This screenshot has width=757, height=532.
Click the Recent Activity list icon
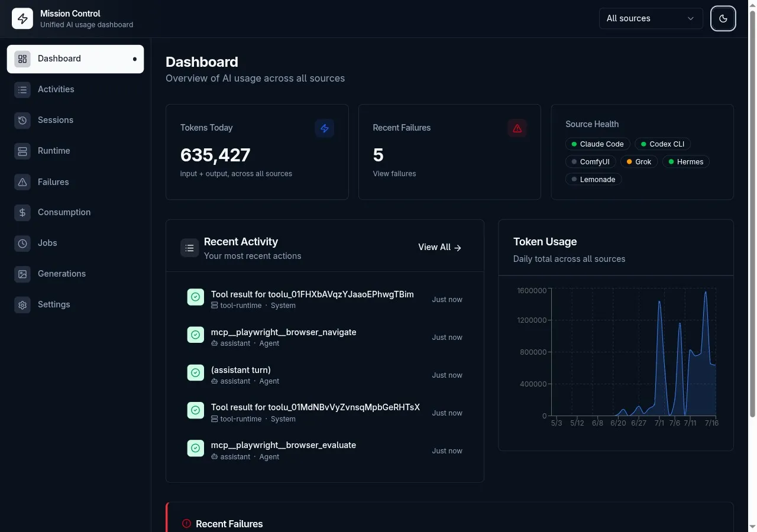point(190,248)
